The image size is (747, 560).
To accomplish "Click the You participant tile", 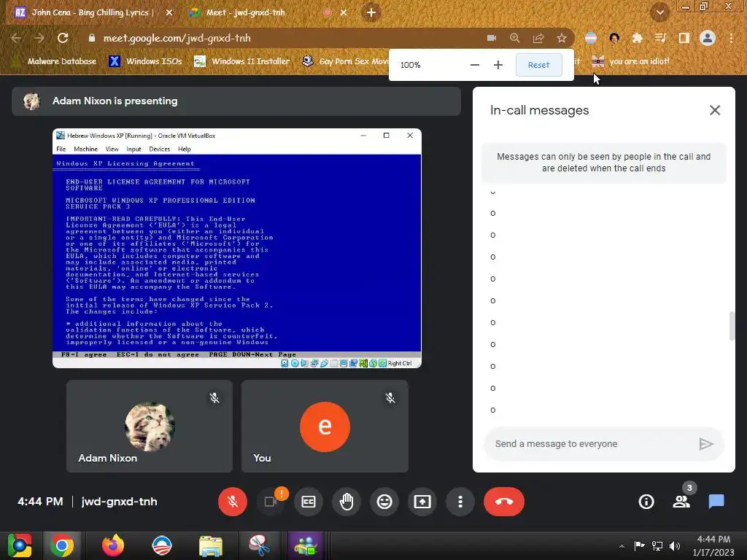I will (325, 426).
